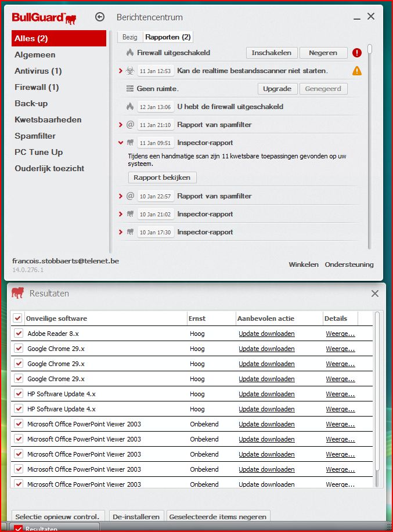
Task: Click the flame icon for the 12 Jan 13:06 entry
Action: [x=130, y=107]
